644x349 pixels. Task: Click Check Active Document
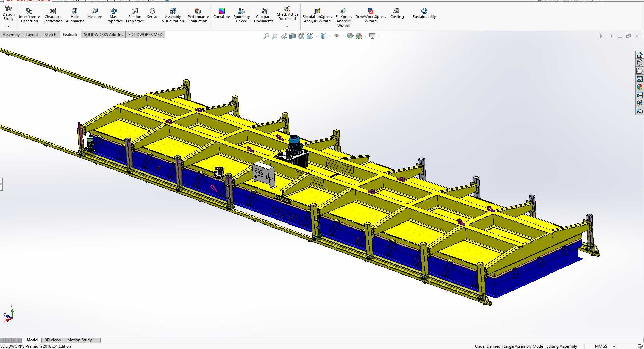pyautogui.click(x=287, y=13)
